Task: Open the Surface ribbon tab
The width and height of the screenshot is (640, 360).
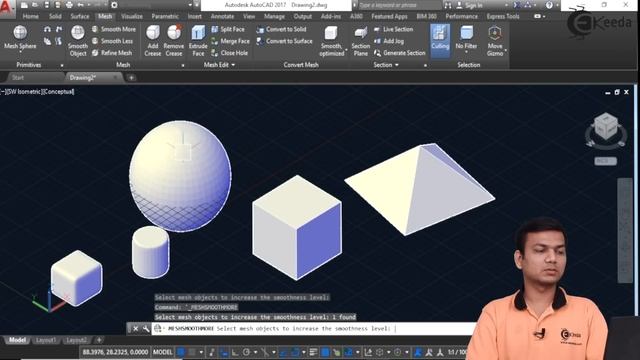Action: click(x=80, y=16)
